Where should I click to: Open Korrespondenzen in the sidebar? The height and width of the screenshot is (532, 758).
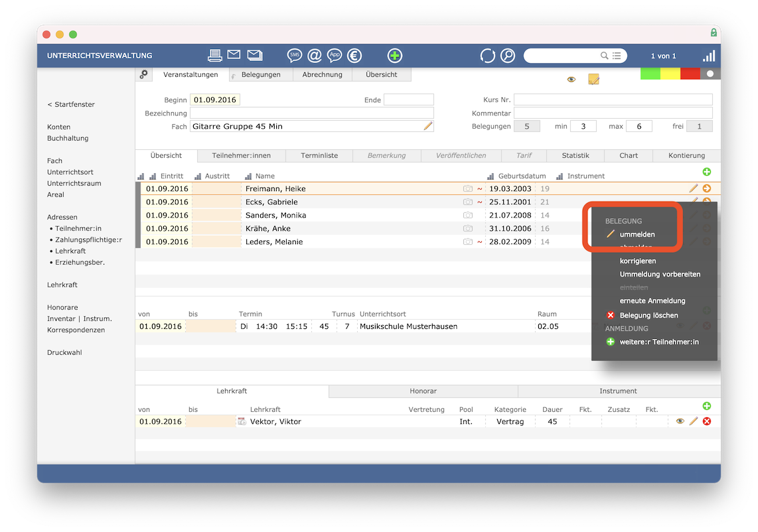coord(76,330)
